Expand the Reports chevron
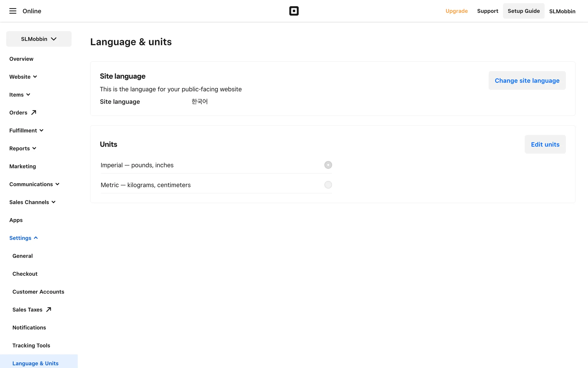The image size is (588, 368). click(34, 148)
